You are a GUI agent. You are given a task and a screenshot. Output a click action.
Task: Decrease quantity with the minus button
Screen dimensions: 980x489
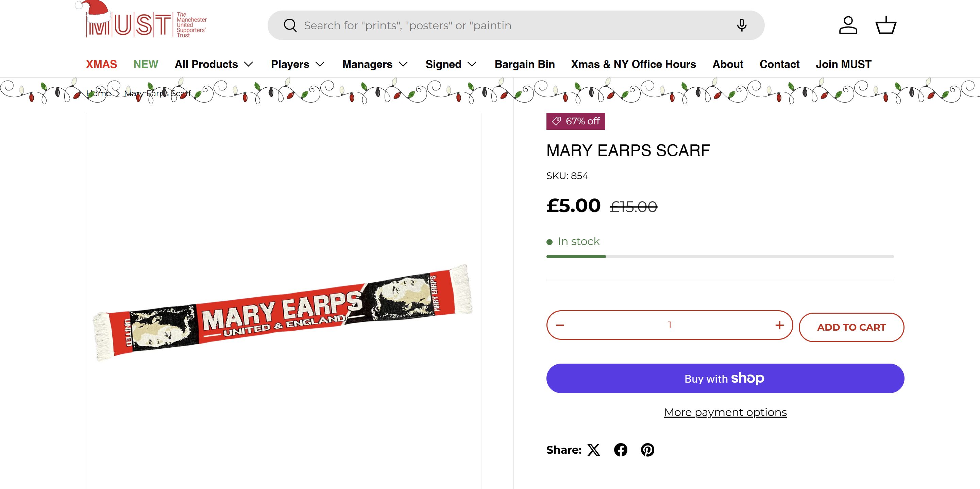pos(560,325)
